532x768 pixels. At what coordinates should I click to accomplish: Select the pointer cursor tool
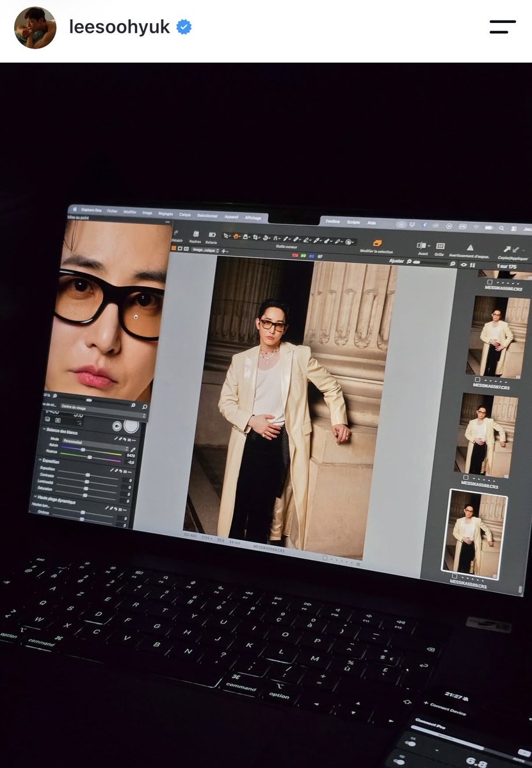(x=226, y=236)
